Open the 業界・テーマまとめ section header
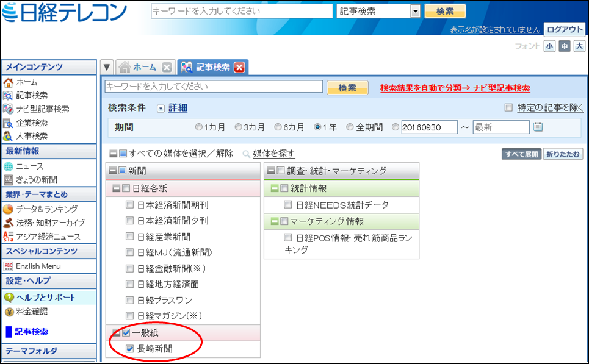 tap(49, 194)
